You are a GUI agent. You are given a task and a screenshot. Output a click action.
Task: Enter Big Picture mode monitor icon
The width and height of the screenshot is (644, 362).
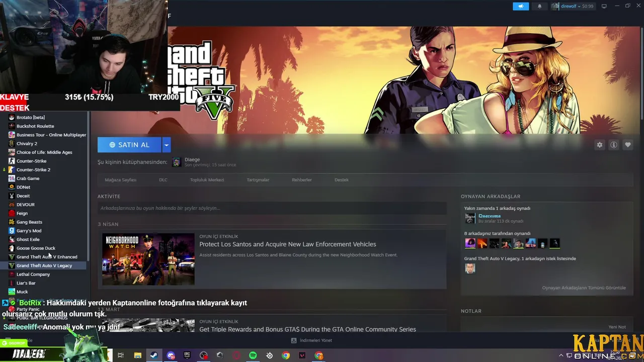(604, 6)
